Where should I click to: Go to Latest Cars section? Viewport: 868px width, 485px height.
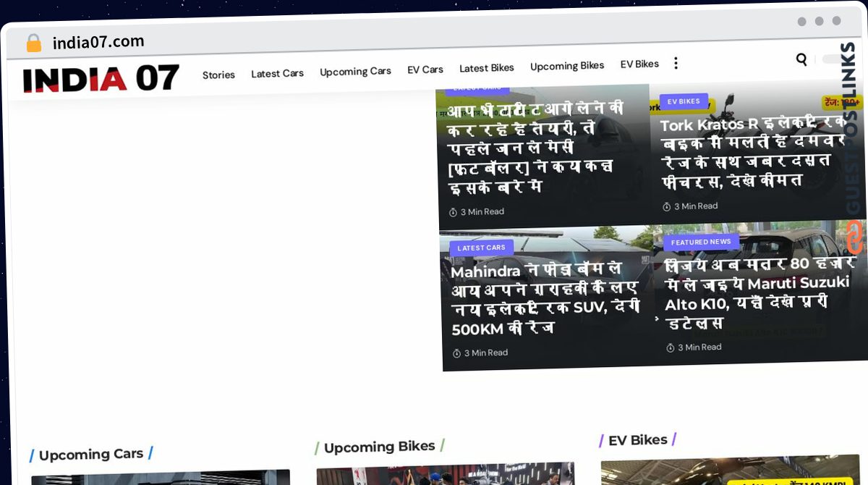(x=277, y=73)
